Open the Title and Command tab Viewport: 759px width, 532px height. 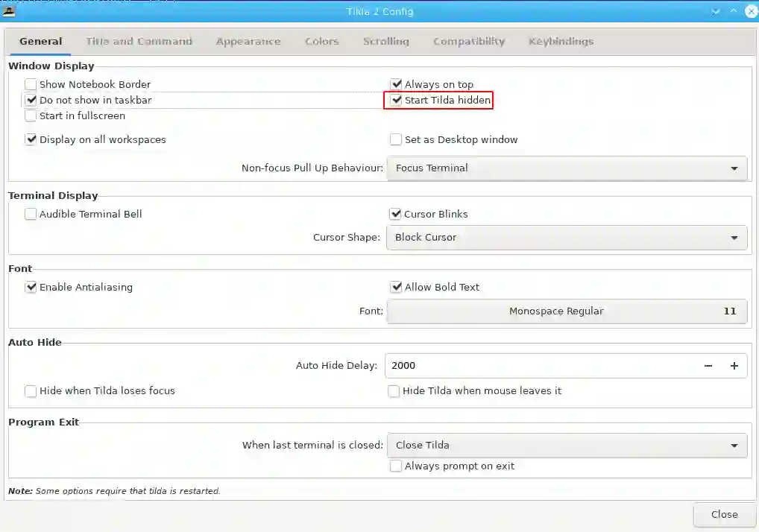139,42
